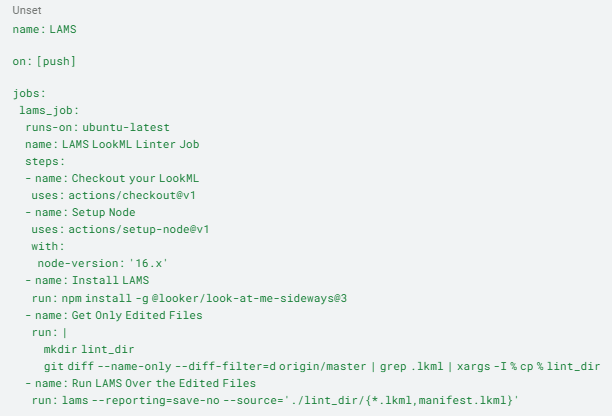Click the 'mkdir lint_dir' command
612x416 pixels.
[89, 349]
